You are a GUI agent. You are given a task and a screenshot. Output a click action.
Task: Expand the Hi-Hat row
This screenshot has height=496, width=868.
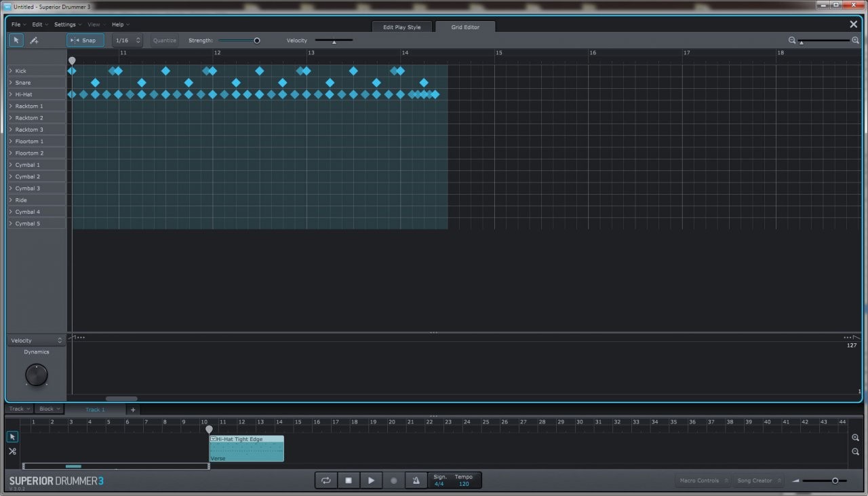[10, 94]
